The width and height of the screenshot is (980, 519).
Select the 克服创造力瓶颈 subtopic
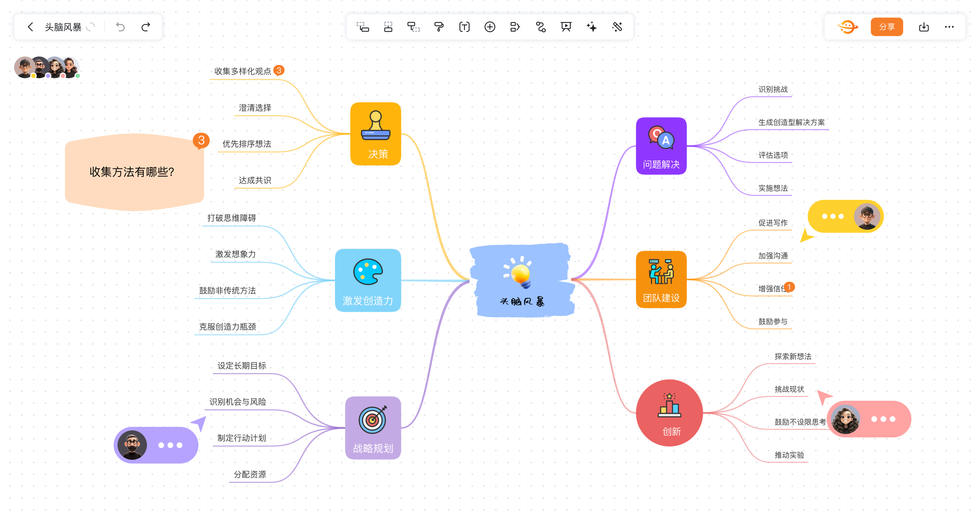point(227,327)
